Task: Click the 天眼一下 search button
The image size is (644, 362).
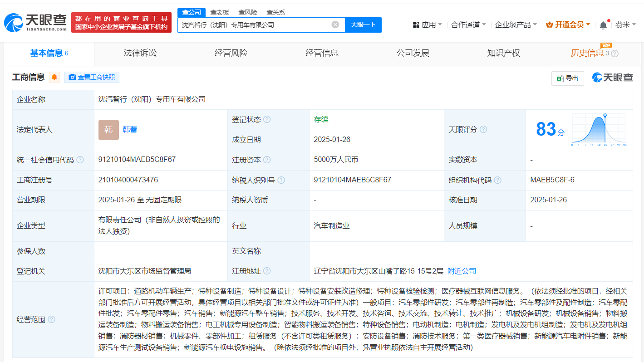Action: click(x=363, y=25)
